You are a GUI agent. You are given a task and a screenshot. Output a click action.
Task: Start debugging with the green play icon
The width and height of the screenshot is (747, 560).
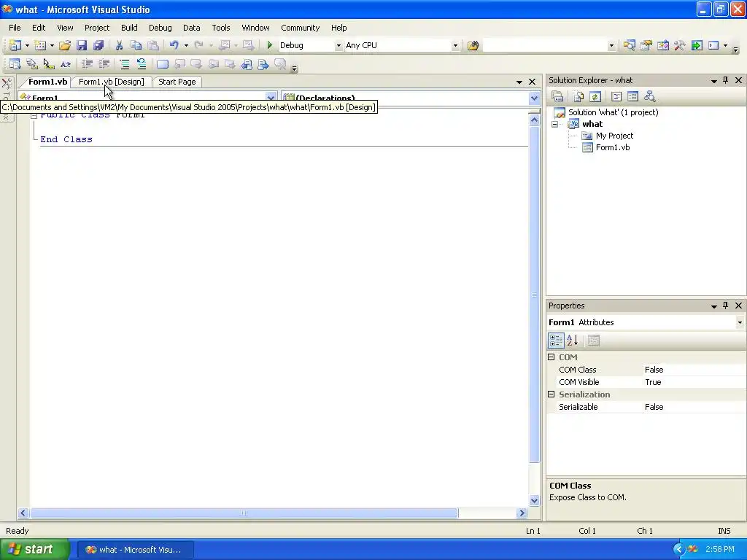click(270, 45)
